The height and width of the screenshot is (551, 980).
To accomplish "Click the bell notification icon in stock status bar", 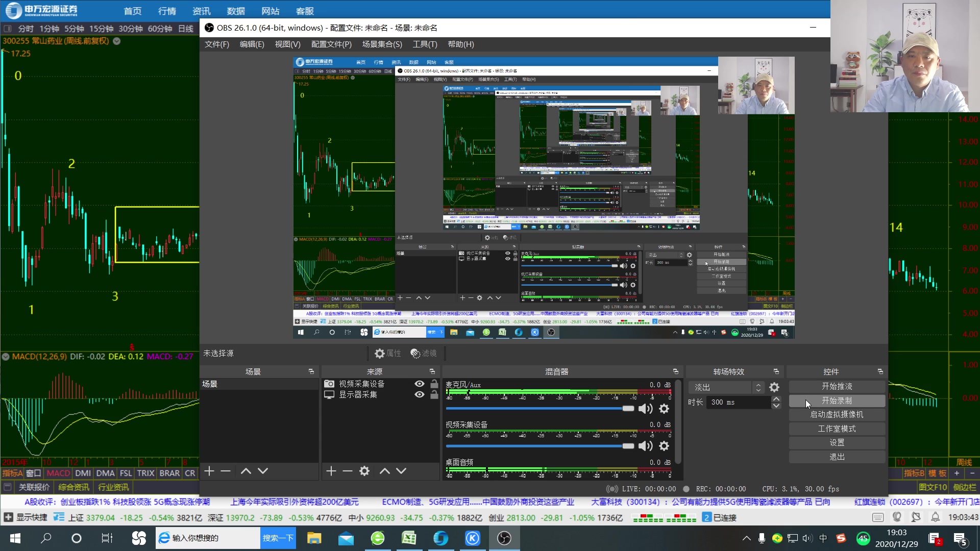I will [935, 517].
